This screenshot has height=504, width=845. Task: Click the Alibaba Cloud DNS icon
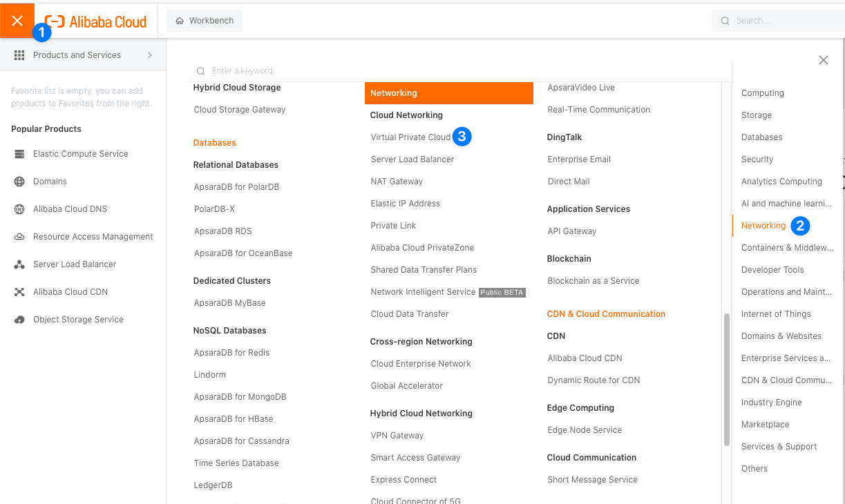coord(19,209)
